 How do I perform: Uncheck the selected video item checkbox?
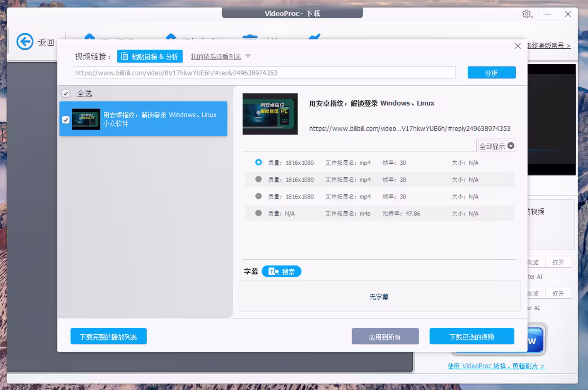(66, 120)
